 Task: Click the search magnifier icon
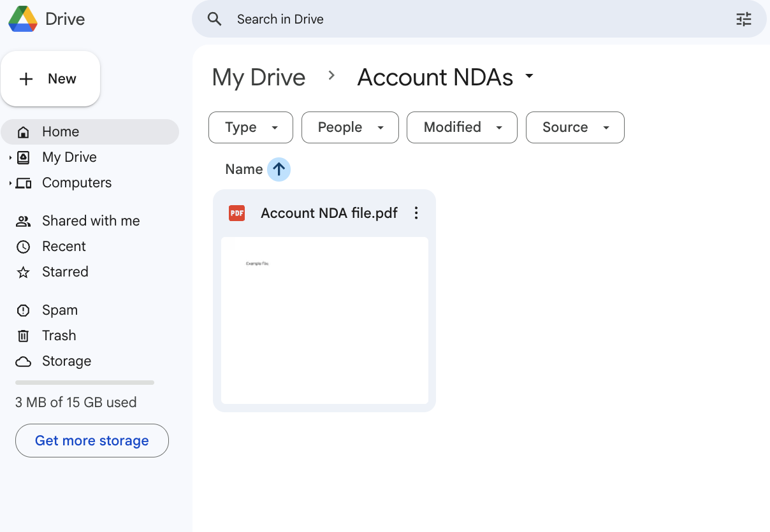point(215,19)
